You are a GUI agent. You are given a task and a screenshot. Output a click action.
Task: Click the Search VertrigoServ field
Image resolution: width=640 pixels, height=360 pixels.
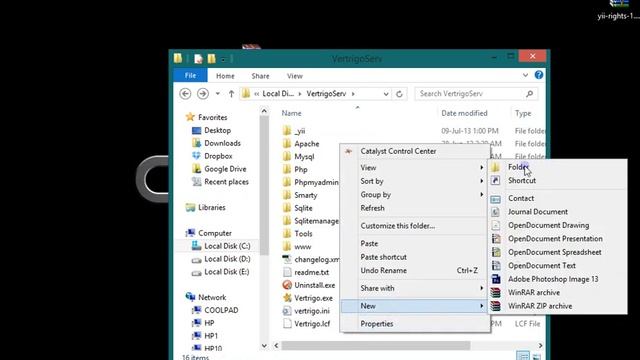point(476,93)
